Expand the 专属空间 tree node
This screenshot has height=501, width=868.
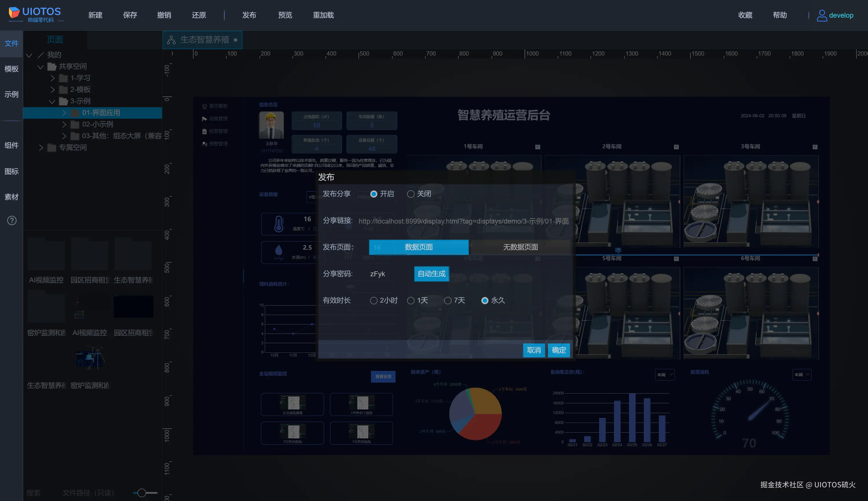(x=41, y=148)
